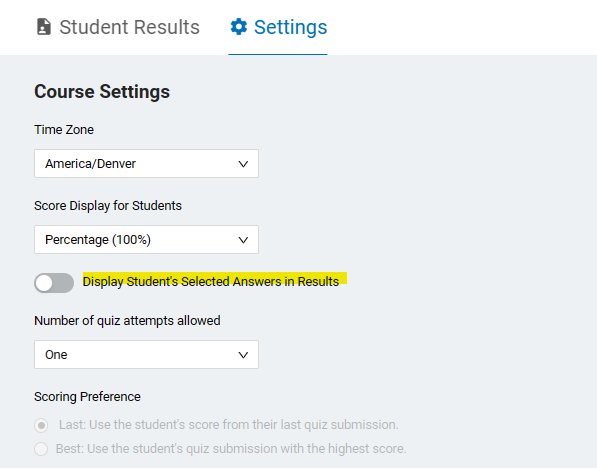This screenshot has width=597, height=468.
Task: Click the Last: Use the student's score label
Action: tap(228, 425)
